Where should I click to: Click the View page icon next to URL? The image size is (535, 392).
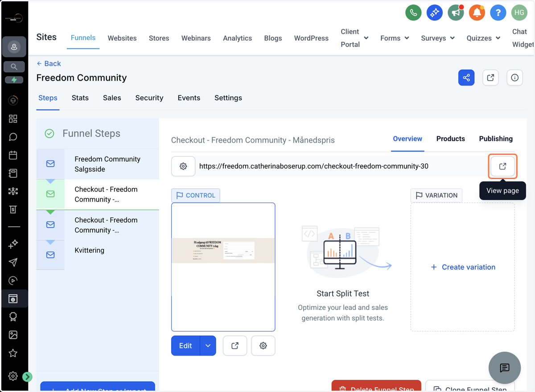[x=502, y=166]
